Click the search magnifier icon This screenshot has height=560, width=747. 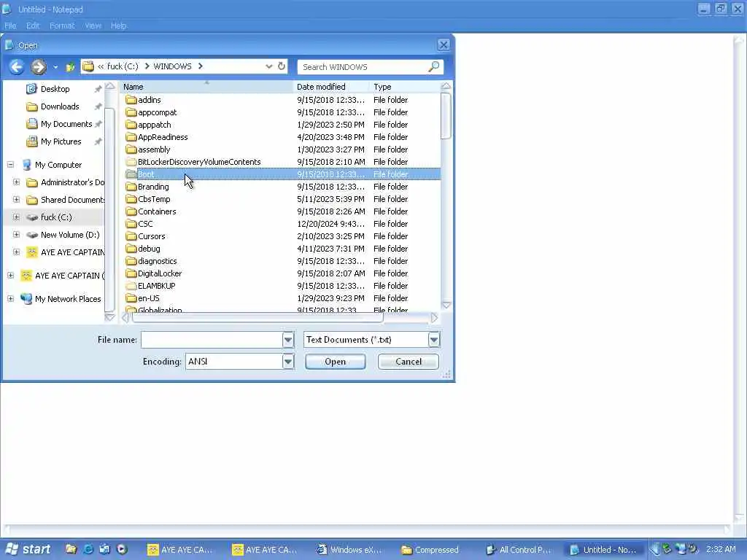pos(433,66)
